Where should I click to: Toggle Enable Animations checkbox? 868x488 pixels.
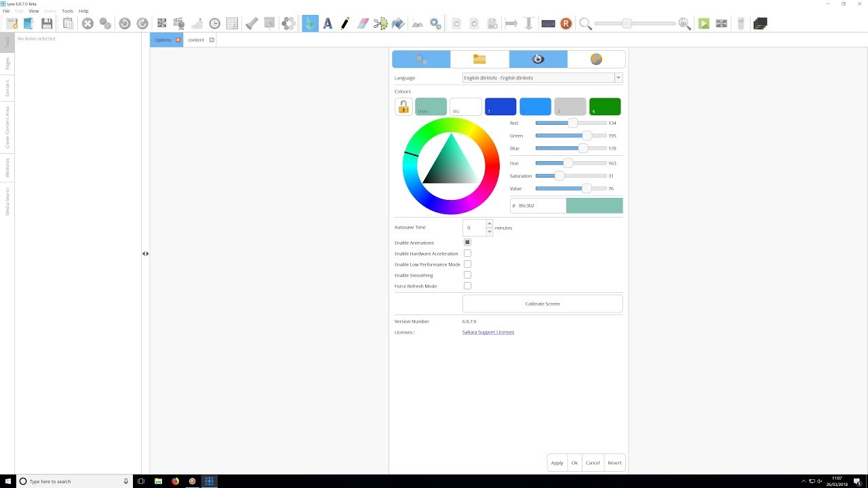coord(467,243)
